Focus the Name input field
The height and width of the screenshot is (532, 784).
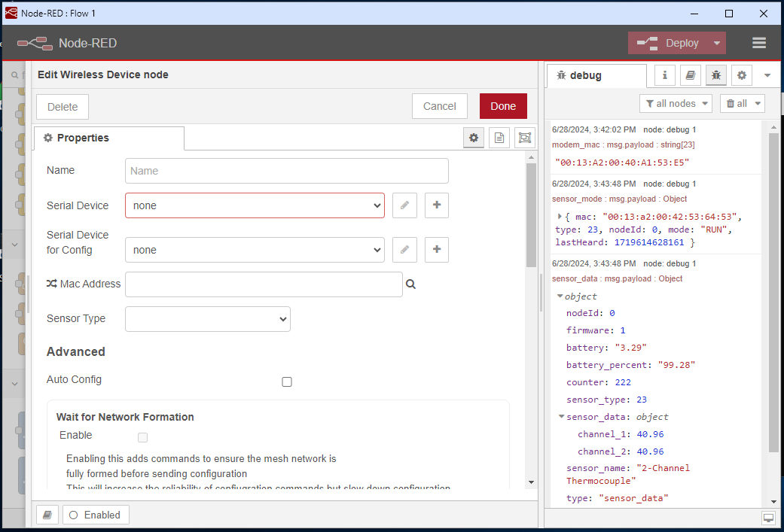coord(286,171)
